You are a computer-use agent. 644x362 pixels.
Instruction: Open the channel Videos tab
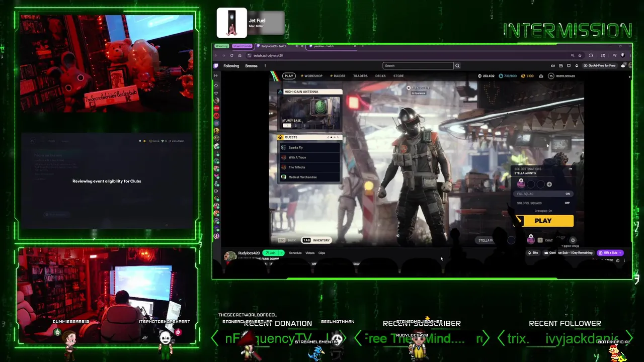310,253
